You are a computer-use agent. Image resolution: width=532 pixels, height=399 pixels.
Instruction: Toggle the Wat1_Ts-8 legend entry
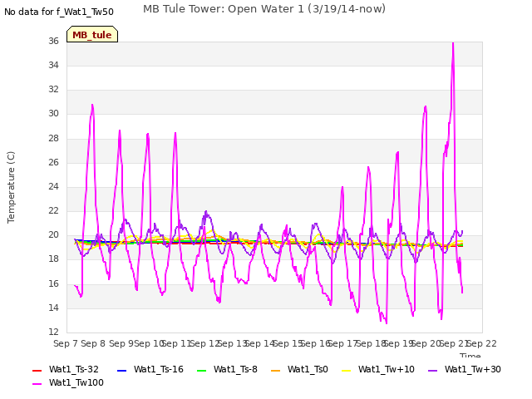227,369
